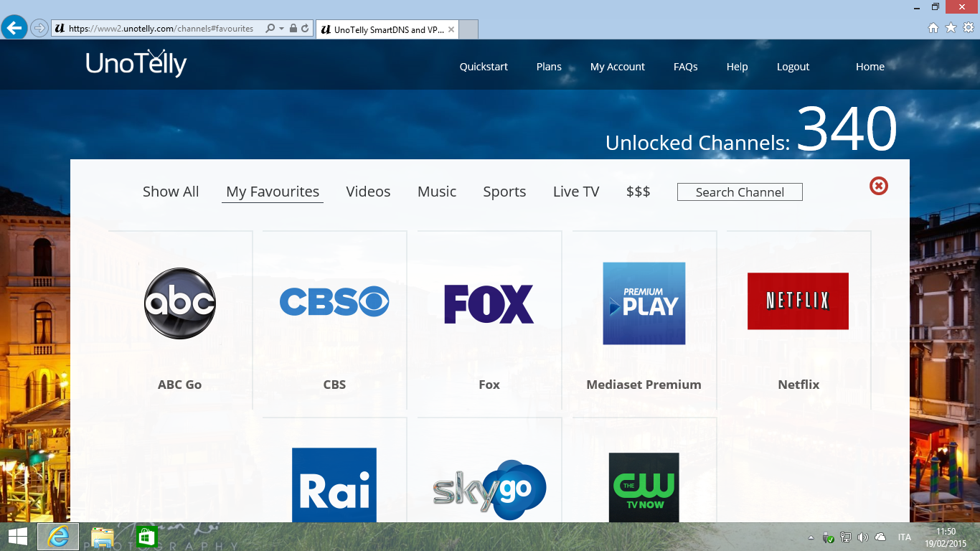Open Quickstart in top navigation

(484, 67)
